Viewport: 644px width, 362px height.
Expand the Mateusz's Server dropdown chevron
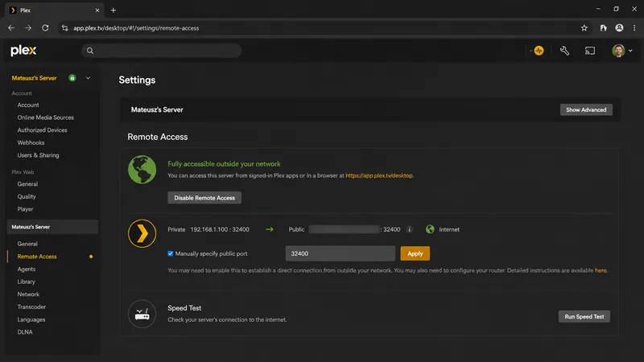[x=88, y=78]
